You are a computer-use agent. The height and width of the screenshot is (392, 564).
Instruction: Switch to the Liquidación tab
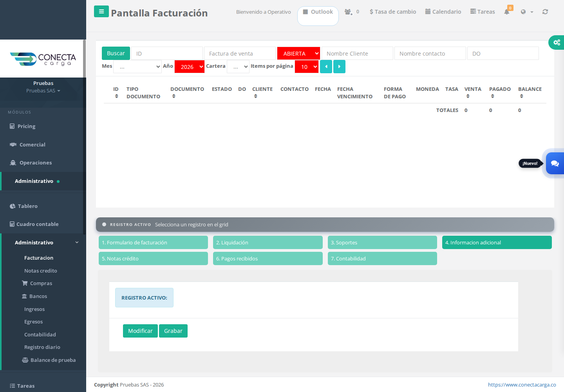pyautogui.click(x=268, y=242)
